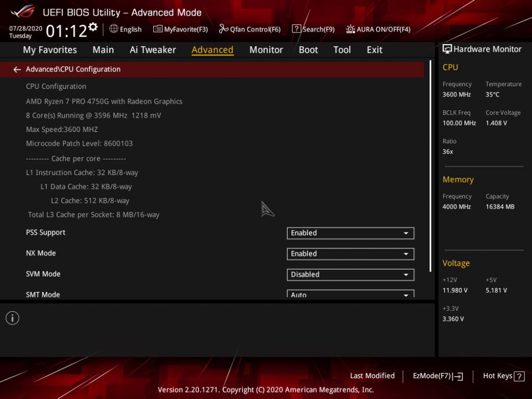
Task: Click the Qfan Control fan icon
Action: point(223,29)
